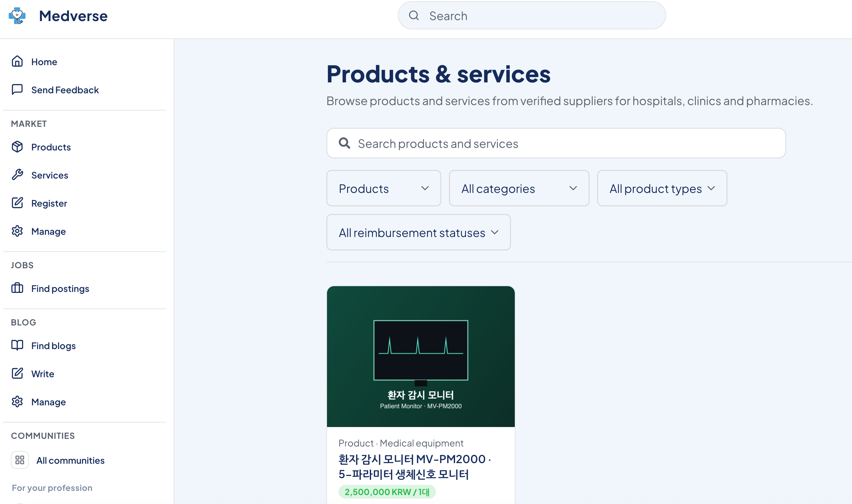Click the Services wrench icon
This screenshot has height=504, width=852.
(x=17, y=175)
